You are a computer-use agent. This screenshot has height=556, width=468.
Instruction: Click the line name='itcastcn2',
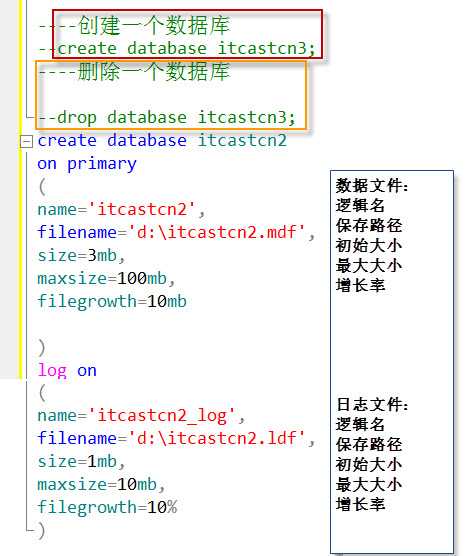pyautogui.click(x=121, y=209)
